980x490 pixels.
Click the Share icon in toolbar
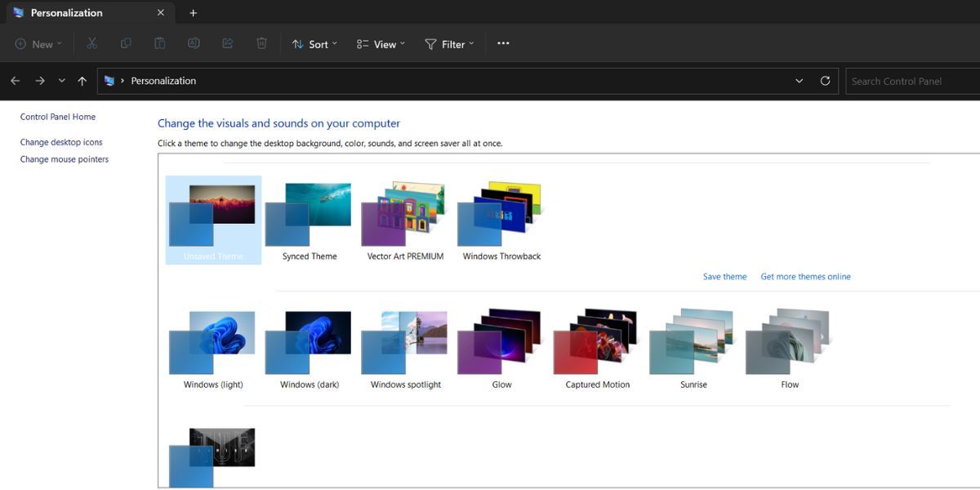228,44
